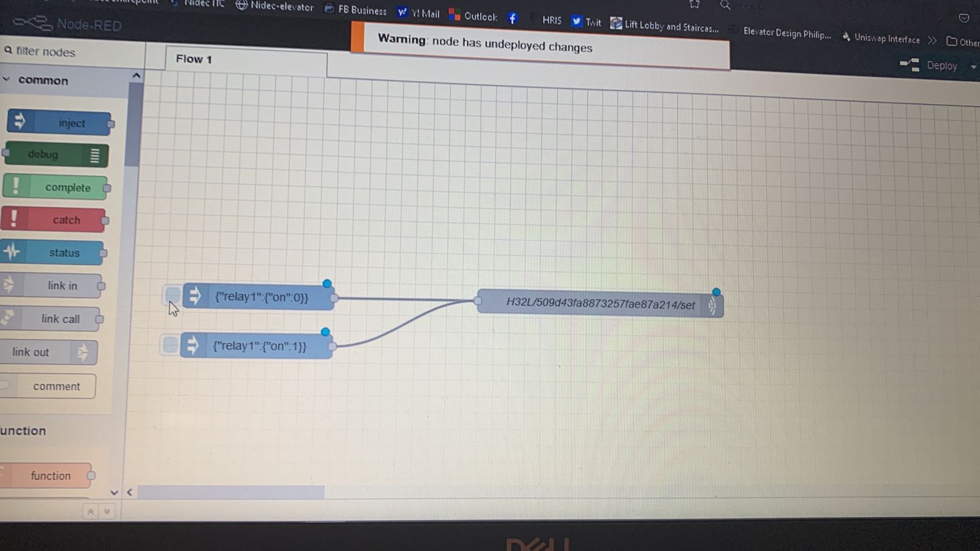This screenshot has height=551, width=980.
Task: Pick the link call node
Action: click(54, 319)
